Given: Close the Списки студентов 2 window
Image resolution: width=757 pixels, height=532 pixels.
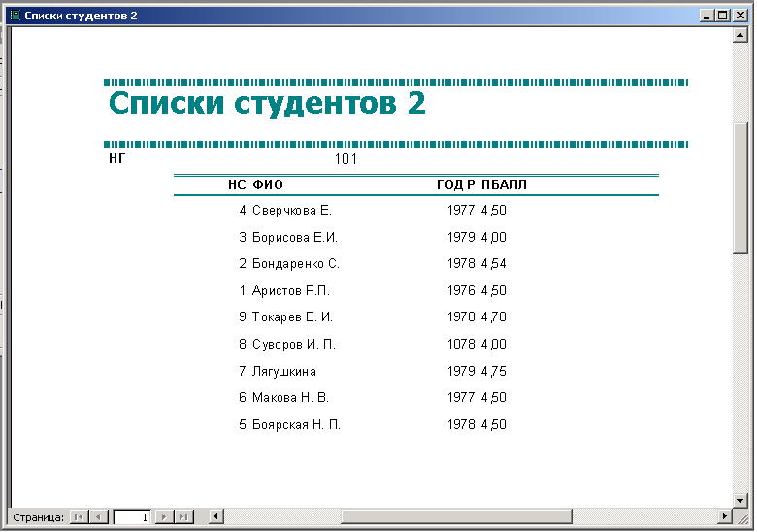Looking at the screenshot, I should [x=740, y=16].
